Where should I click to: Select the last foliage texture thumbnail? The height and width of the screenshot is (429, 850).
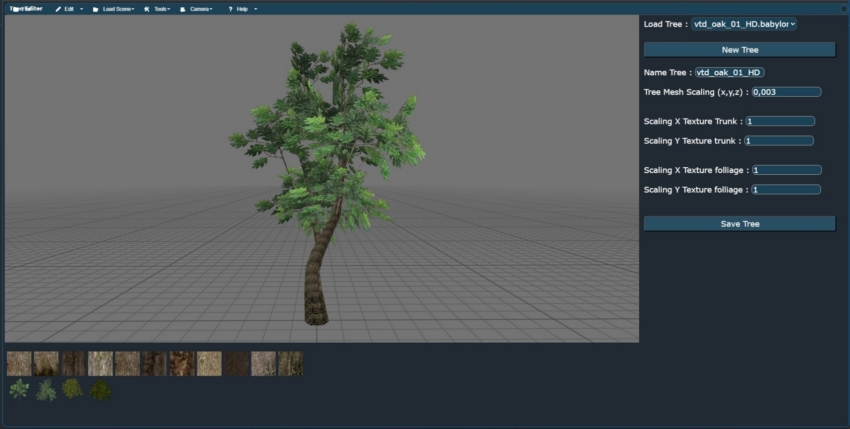[x=100, y=390]
